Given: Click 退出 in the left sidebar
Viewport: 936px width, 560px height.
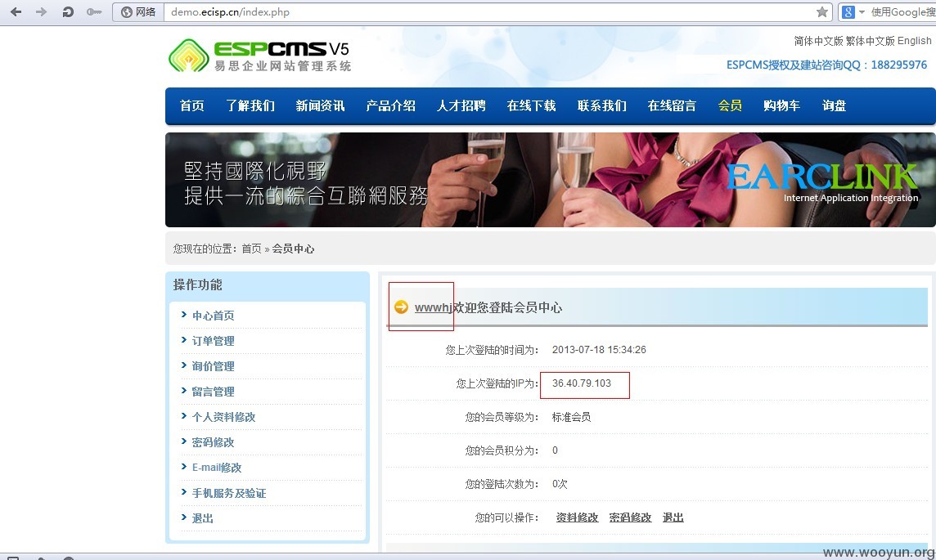Looking at the screenshot, I should coord(202,518).
